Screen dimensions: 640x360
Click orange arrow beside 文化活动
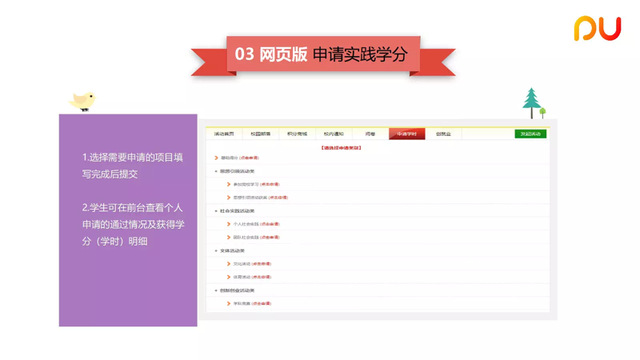[x=229, y=264]
